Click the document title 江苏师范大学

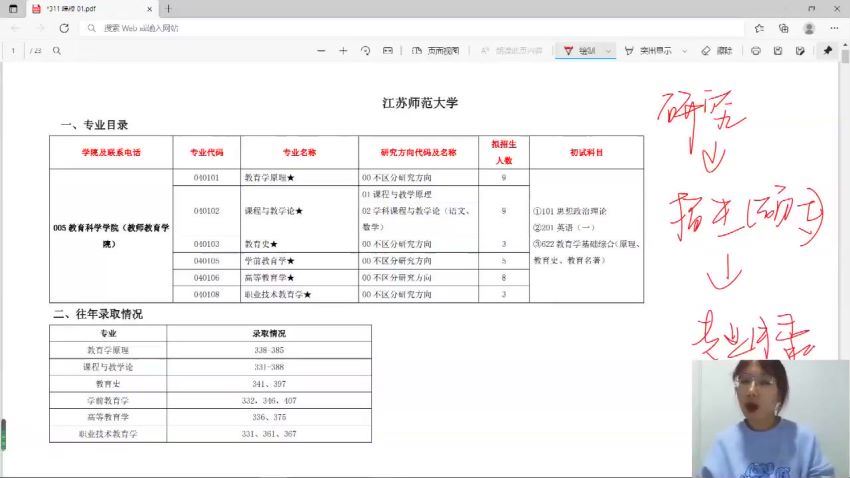pyautogui.click(x=420, y=103)
